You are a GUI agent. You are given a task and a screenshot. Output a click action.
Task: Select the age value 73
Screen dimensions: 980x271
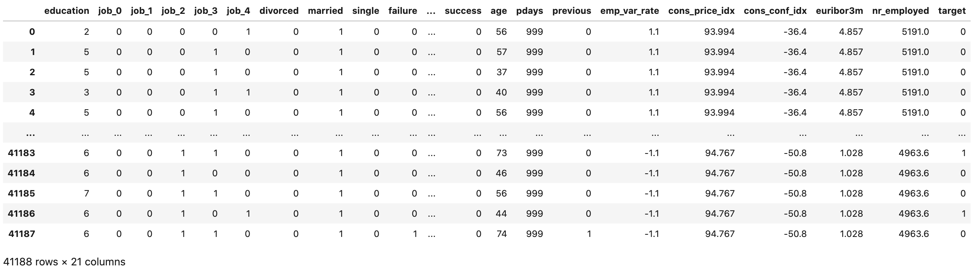coord(501,153)
